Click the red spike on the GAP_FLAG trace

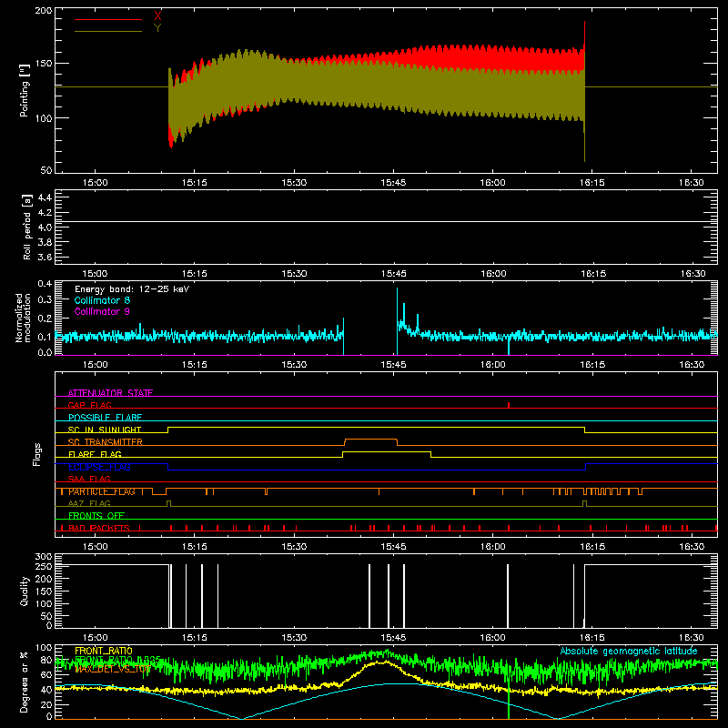coord(509,405)
